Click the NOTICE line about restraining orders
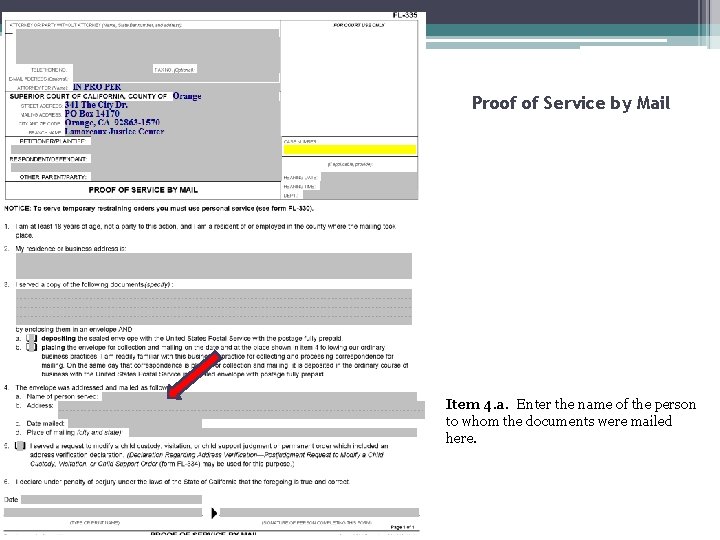The image size is (720, 540). click(x=159, y=208)
